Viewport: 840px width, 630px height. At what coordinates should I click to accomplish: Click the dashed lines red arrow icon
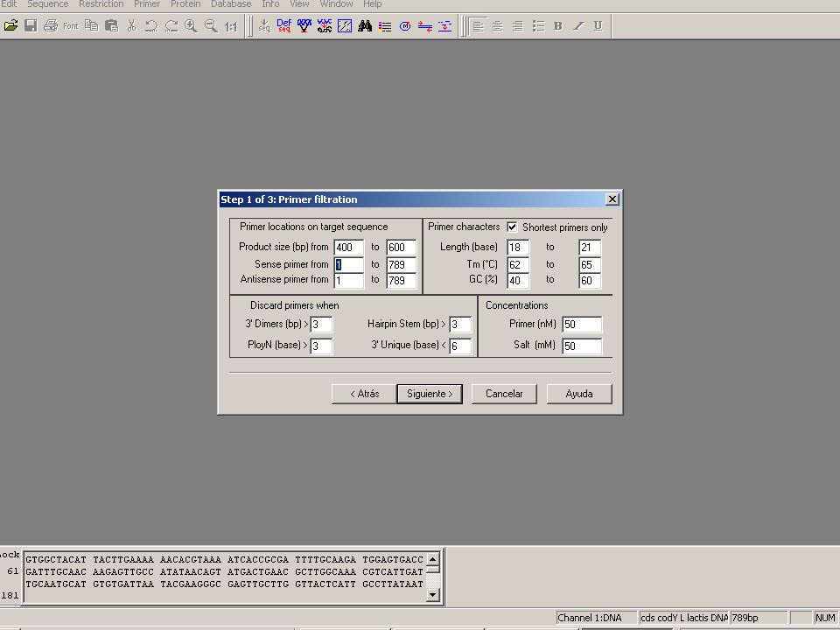[444, 25]
